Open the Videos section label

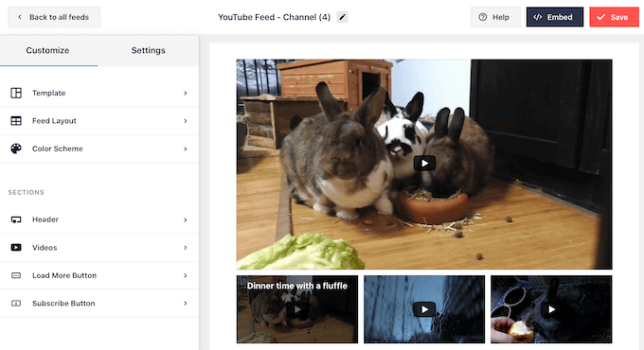pyautogui.click(x=45, y=248)
